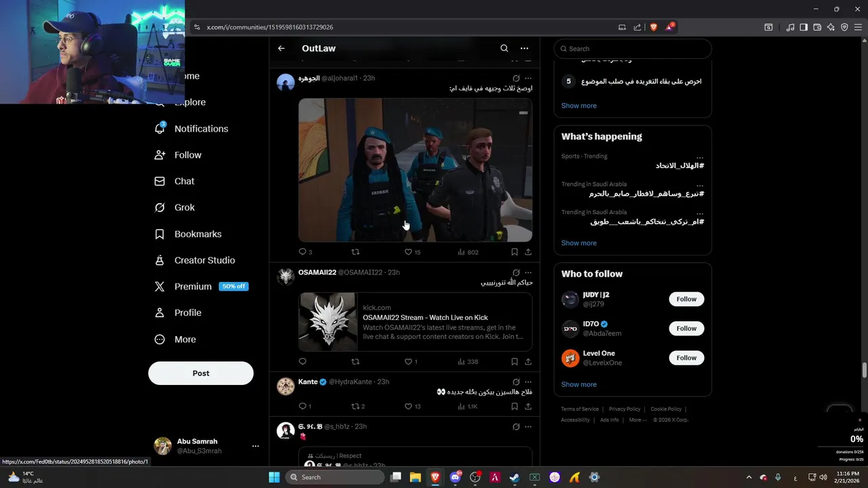
Task: Expand Show more under Who to follow
Action: pyautogui.click(x=578, y=384)
